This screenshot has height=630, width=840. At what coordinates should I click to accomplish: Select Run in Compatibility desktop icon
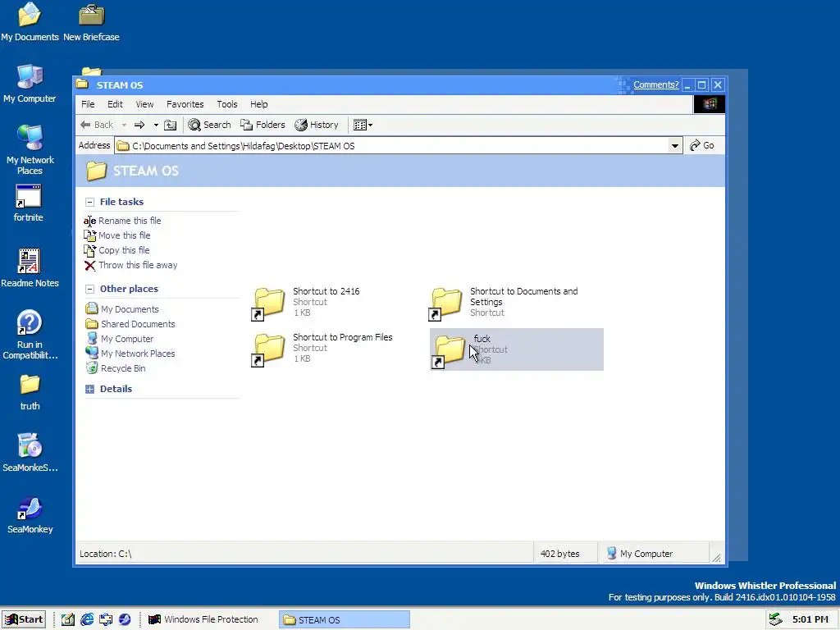(30, 335)
